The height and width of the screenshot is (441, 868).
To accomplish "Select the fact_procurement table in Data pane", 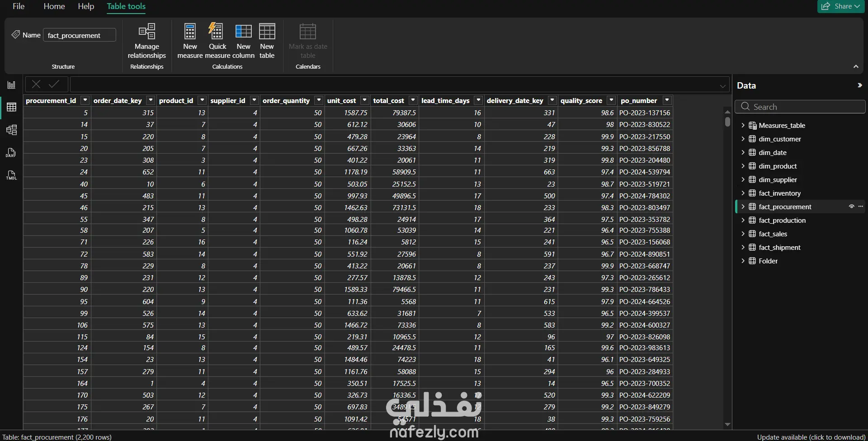I will [785, 206].
